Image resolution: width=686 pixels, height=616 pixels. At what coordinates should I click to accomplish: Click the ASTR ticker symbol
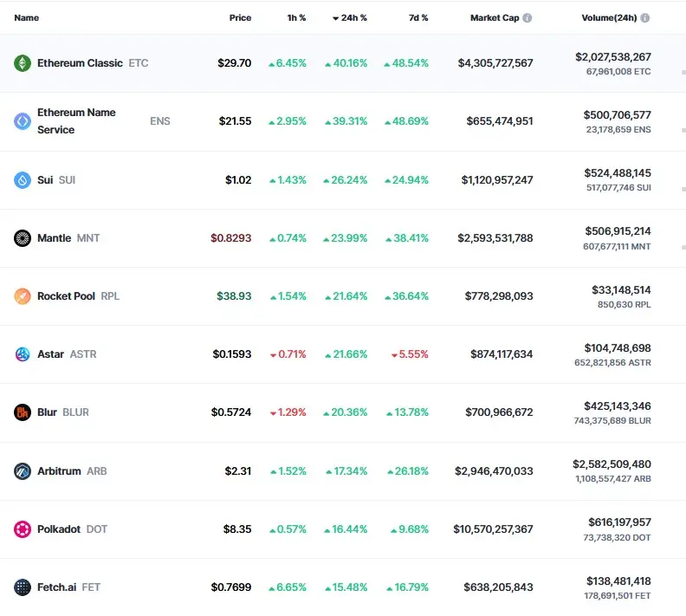point(83,354)
